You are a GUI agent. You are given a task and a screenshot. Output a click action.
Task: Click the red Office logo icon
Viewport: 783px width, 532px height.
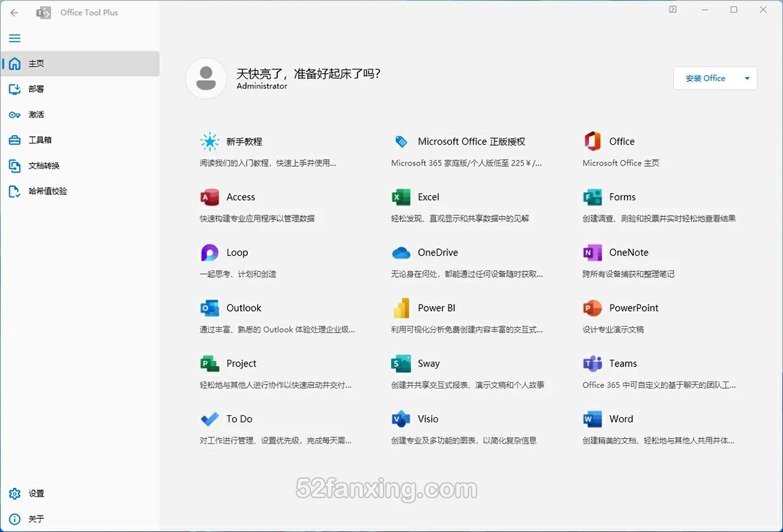click(x=592, y=141)
